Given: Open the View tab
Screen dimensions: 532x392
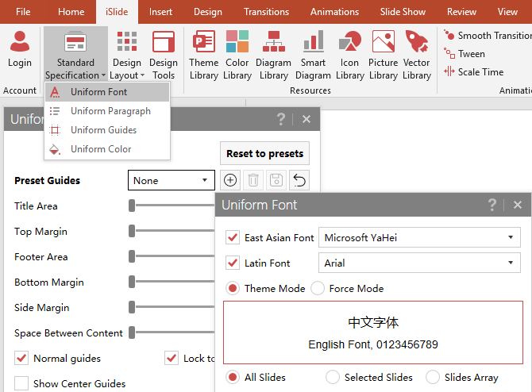Looking at the screenshot, I should [x=507, y=12].
